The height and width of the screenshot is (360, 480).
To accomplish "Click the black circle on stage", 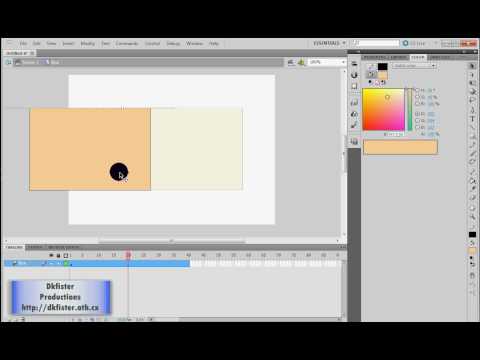I will coord(119,172).
